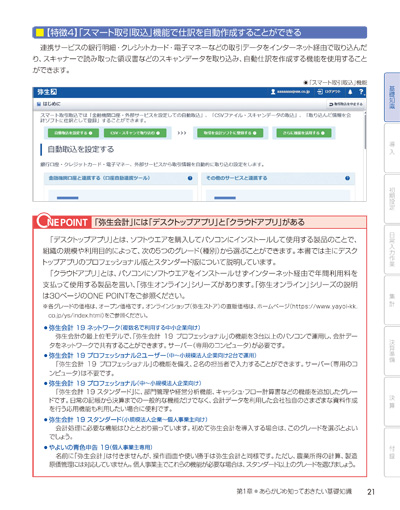Select the 導入 side tab
This screenshot has height=510, width=400.
tap(392, 148)
